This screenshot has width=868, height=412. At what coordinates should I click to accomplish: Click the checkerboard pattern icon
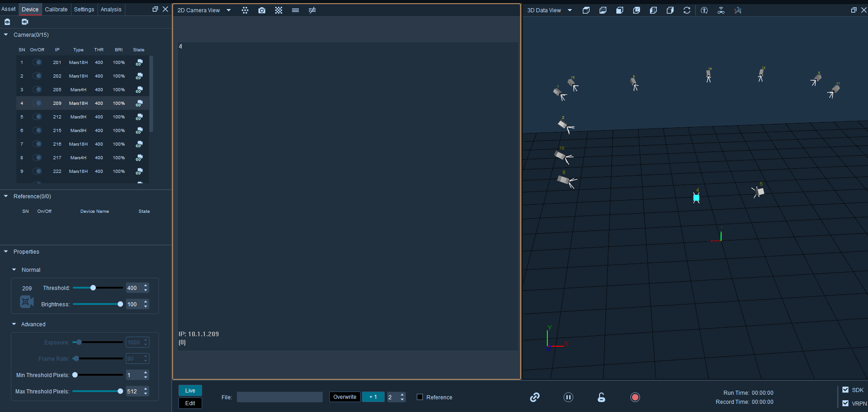pyautogui.click(x=278, y=10)
